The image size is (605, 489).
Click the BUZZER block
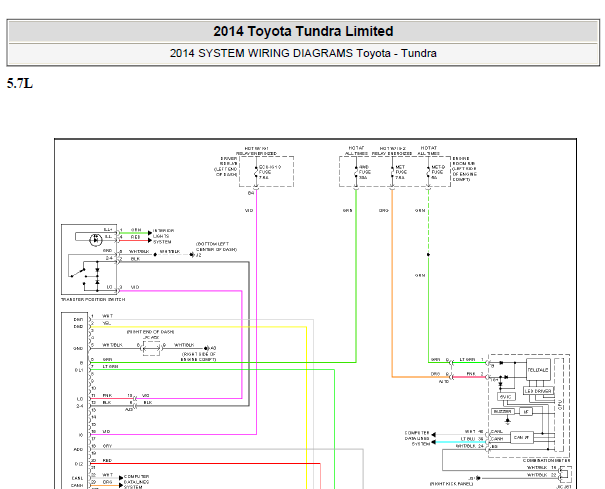[x=503, y=412]
